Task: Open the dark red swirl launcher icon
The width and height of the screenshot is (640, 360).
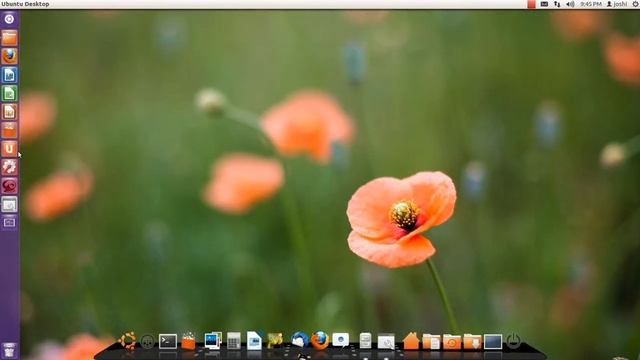Action: (x=9, y=186)
